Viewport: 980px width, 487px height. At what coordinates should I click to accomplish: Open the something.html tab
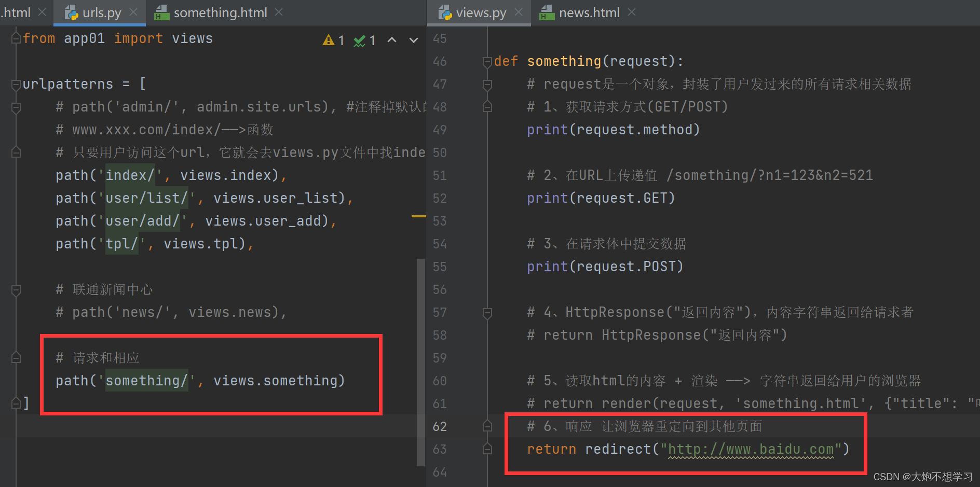(220, 12)
